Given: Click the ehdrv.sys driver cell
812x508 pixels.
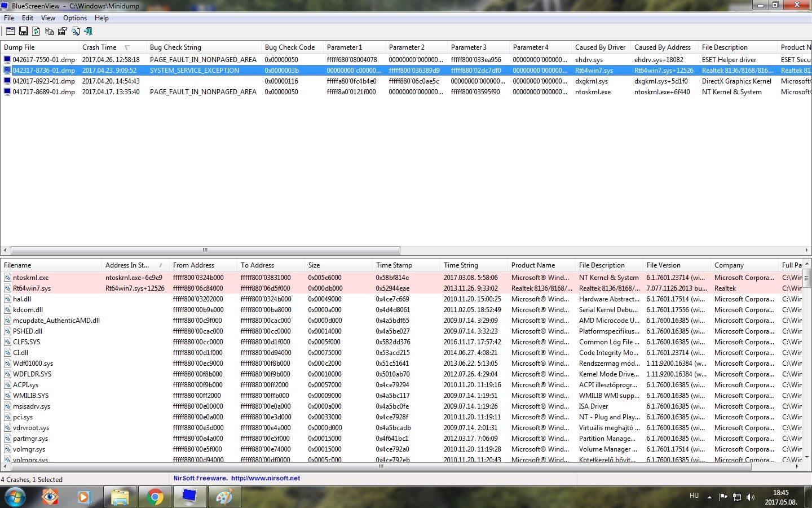Looking at the screenshot, I should (589, 59).
